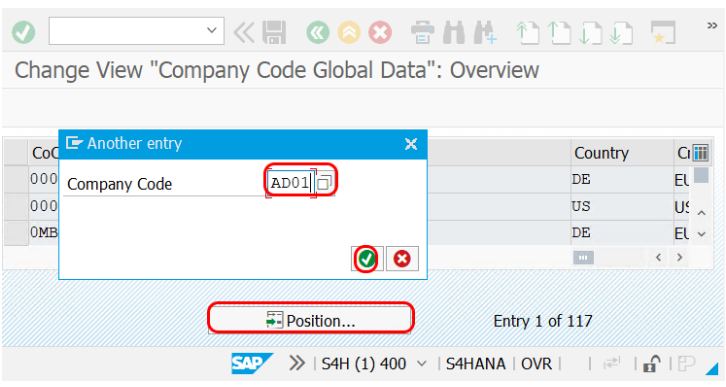
Task: Click the green checkmark Enter icon in toolbar
Action: [x=23, y=32]
